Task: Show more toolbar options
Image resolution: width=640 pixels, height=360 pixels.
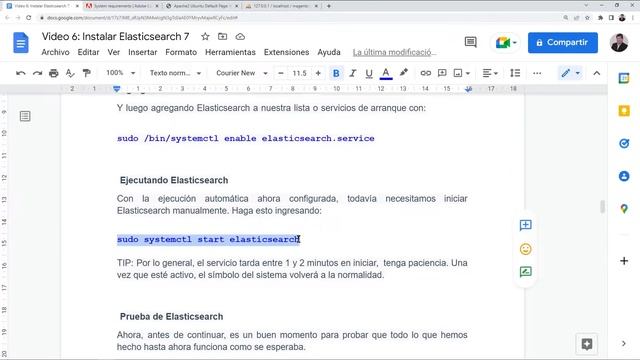Action: click(537, 73)
